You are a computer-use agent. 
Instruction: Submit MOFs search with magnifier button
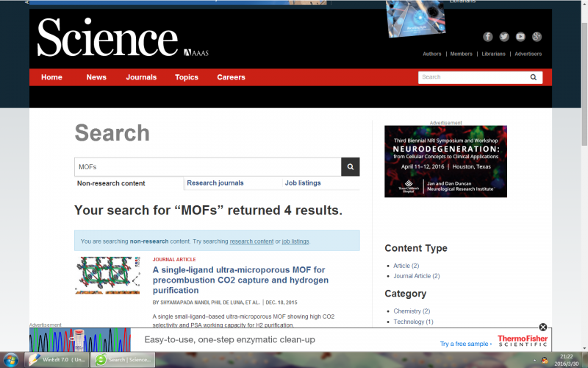(351, 167)
